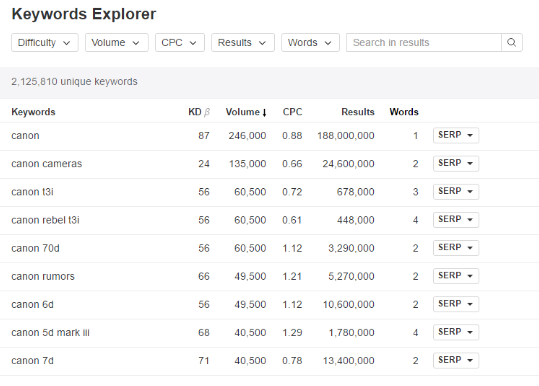Open the Difficulty filter dropdown
Image resolution: width=539 pixels, height=386 pixels.
click(x=45, y=43)
